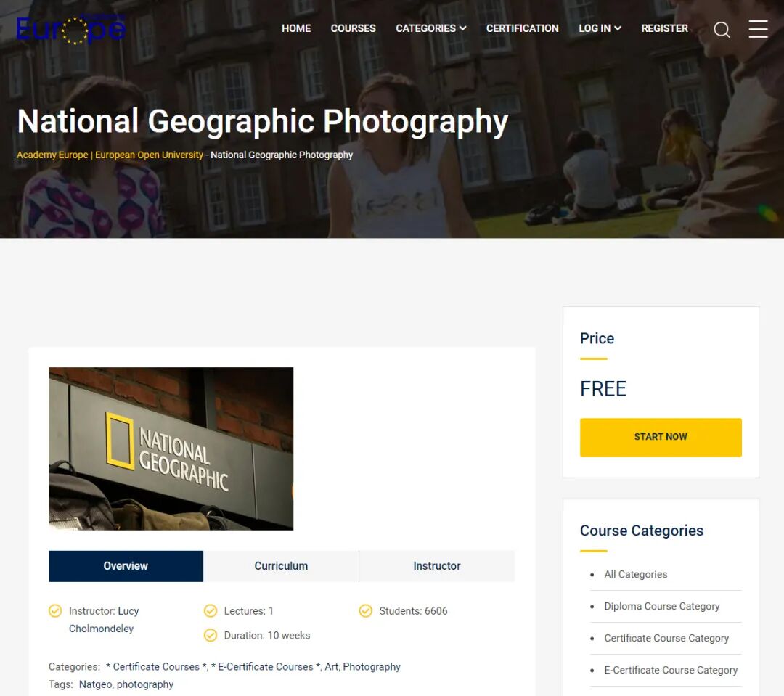Open the Natgeo tag link
The width and height of the screenshot is (784, 696).
[95, 684]
